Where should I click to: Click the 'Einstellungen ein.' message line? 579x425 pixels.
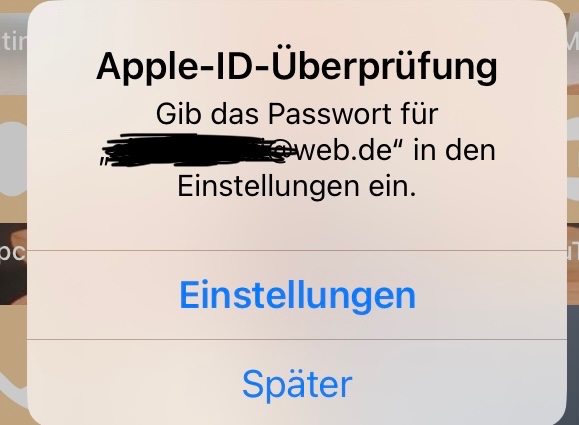click(x=297, y=186)
